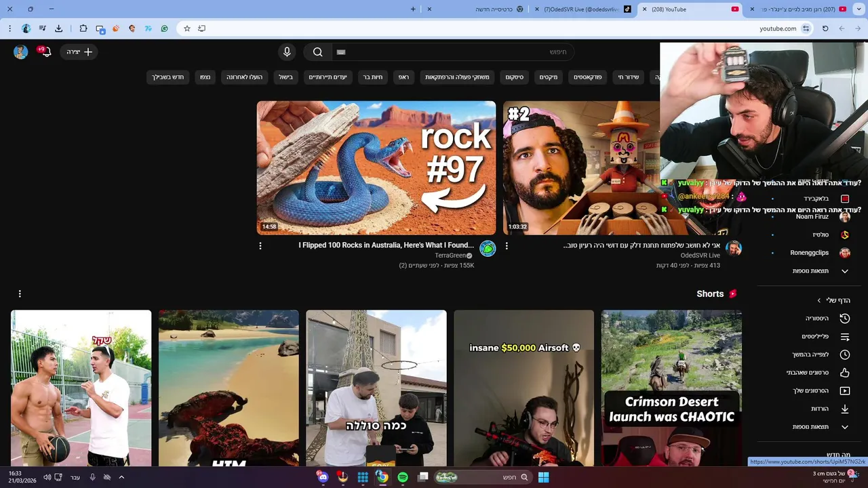
Task: Open the YouTube notifications bell
Action: (45, 52)
